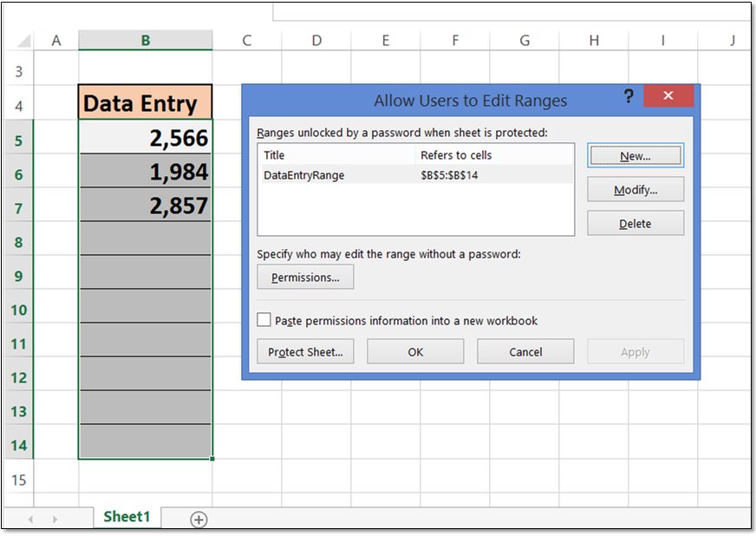Select column B header
Image resolution: width=756 pixels, height=536 pixels.
pos(145,40)
